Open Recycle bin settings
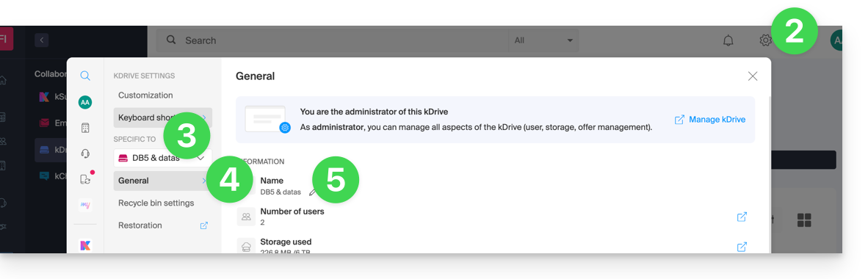The height and width of the screenshot is (279, 868). tap(156, 203)
